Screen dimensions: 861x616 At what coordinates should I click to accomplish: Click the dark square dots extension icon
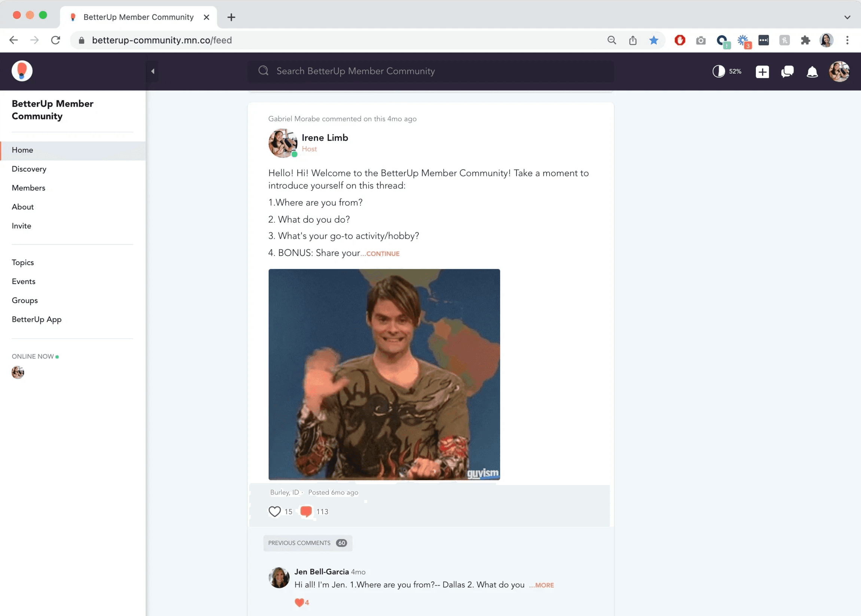click(763, 40)
